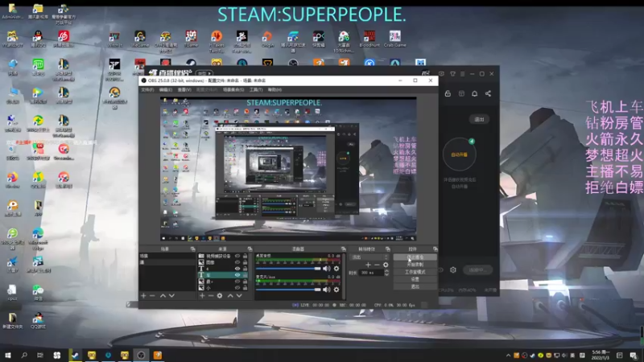This screenshot has width=644, height=362.
Task: Mute the desktop audio speaker icon
Action: point(327,269)
